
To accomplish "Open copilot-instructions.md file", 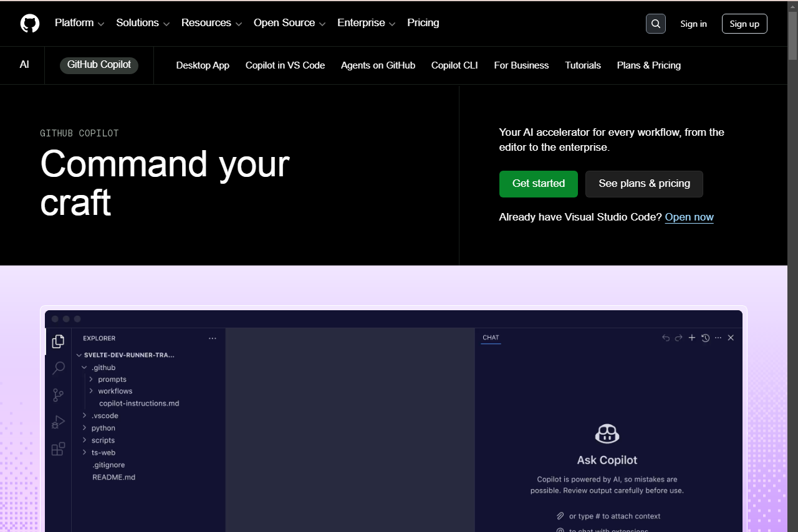I will [x=139, y=404].
